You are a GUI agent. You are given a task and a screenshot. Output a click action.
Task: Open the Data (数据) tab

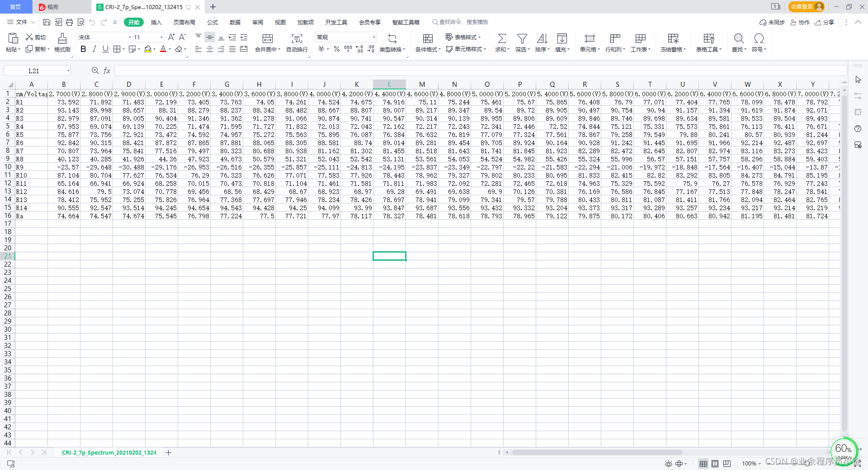click(235, 22)
